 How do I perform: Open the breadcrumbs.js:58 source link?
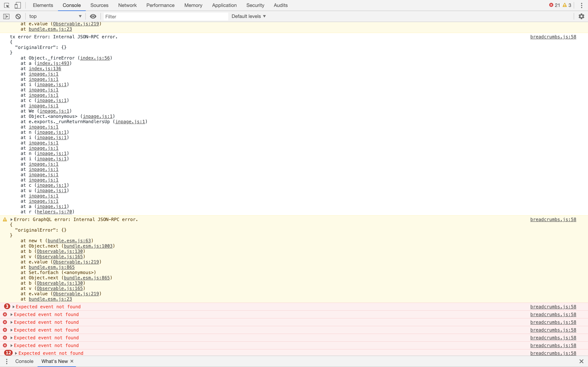pyautogui.click(x=553, y=37)
